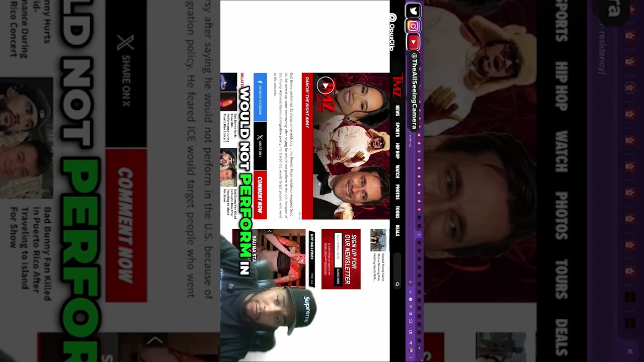The height and width of the screenshot is (362, 644).
Task: Click the Share on X button
Action: pos(260,146)
